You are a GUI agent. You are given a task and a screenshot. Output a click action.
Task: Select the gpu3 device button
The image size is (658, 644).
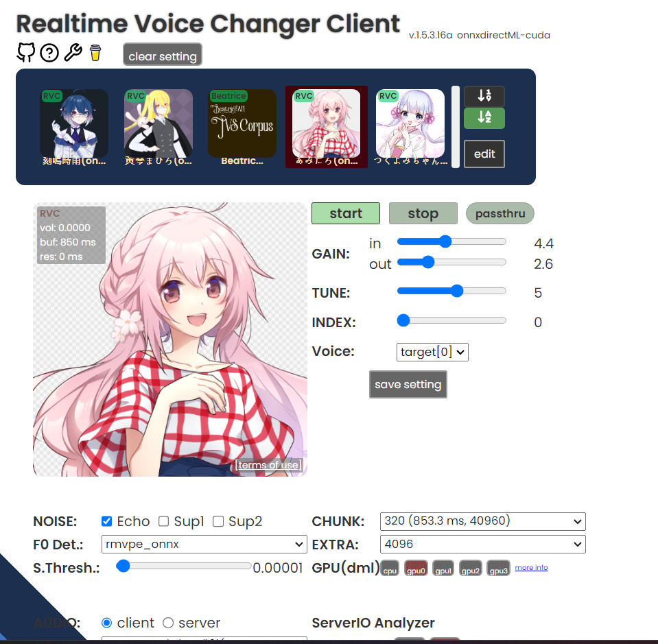tap(499, 569)
